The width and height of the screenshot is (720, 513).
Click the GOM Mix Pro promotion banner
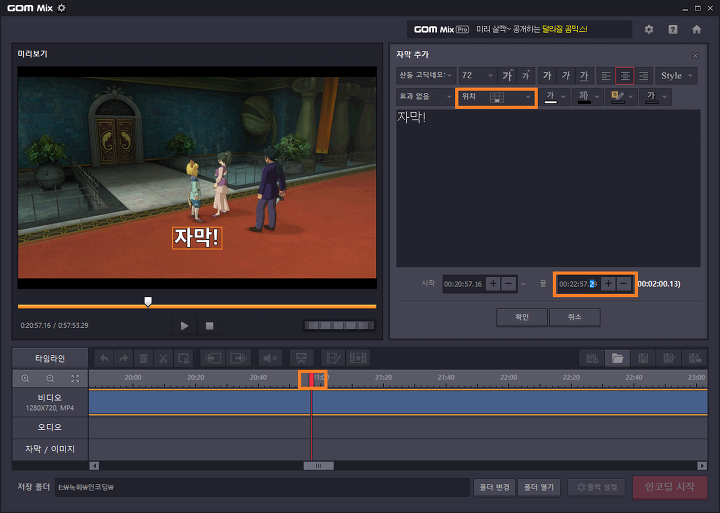point(519,29)
